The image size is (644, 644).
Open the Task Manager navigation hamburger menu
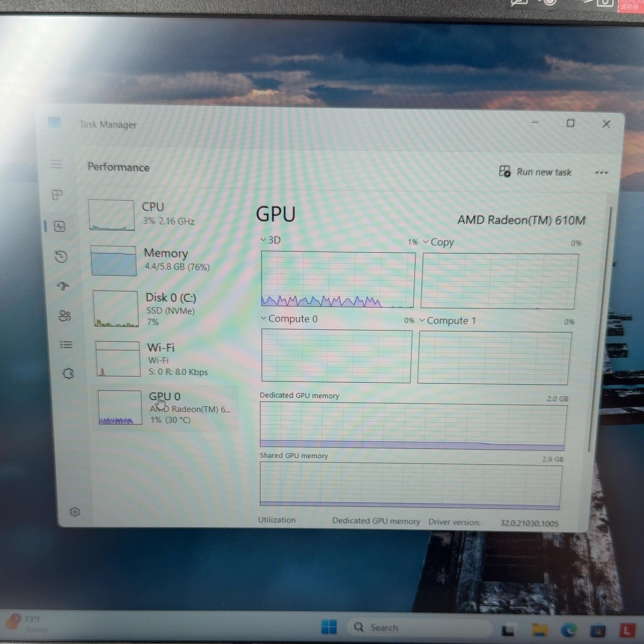[x=56, y=164]
